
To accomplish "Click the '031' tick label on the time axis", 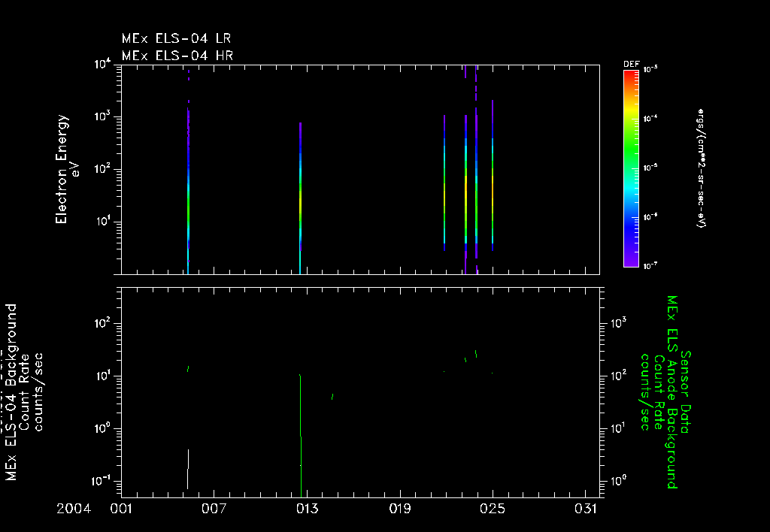I will (x=585, y=509).
